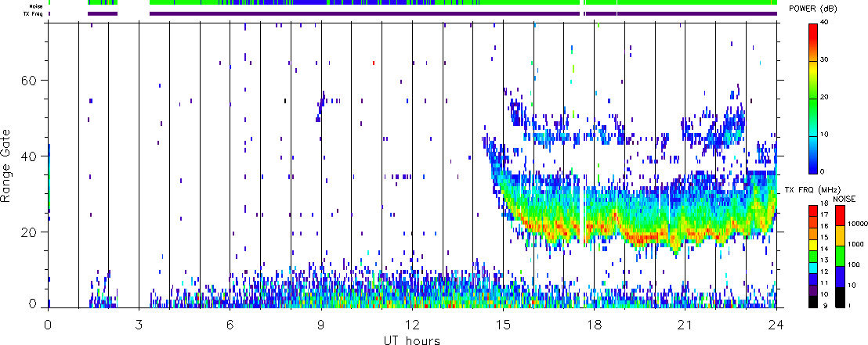Screen dimensions: 868x345
Task: Click x-axis tick label 6
Action: 230,324
